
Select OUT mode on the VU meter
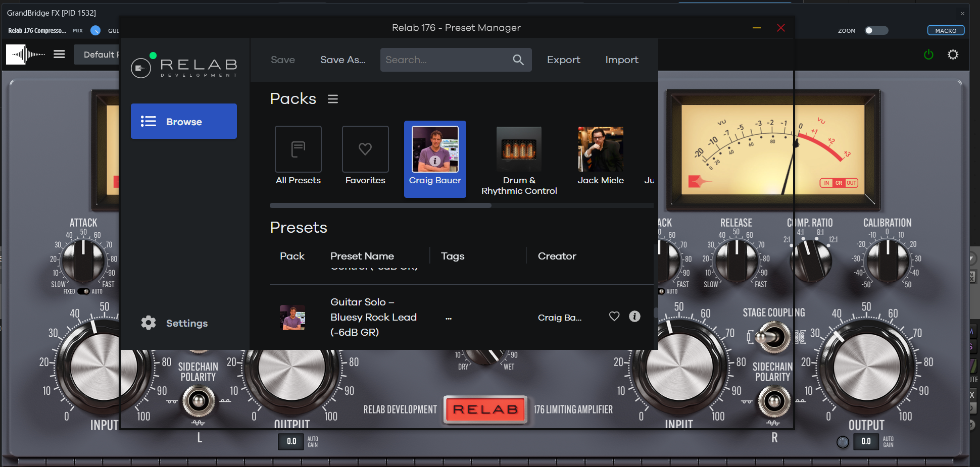coord(852,183)
